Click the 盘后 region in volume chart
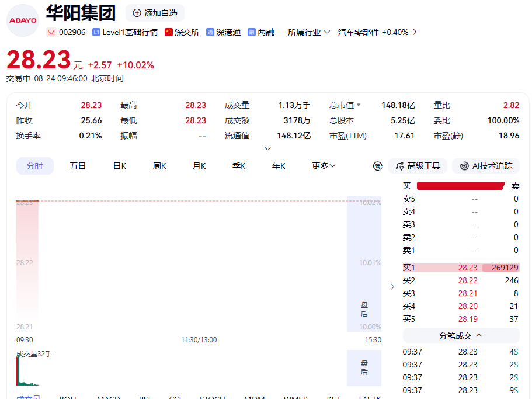532x399 pixels. (364, 368)
